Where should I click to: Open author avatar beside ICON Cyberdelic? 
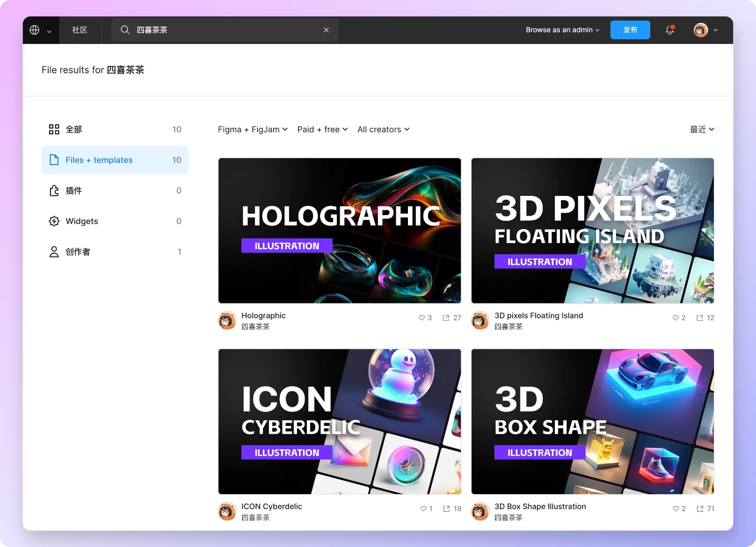click(227, 511)
